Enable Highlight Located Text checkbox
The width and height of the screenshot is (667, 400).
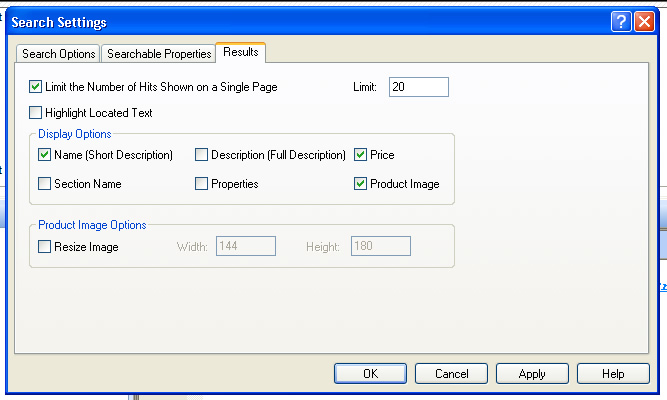(x=37, y=113)
